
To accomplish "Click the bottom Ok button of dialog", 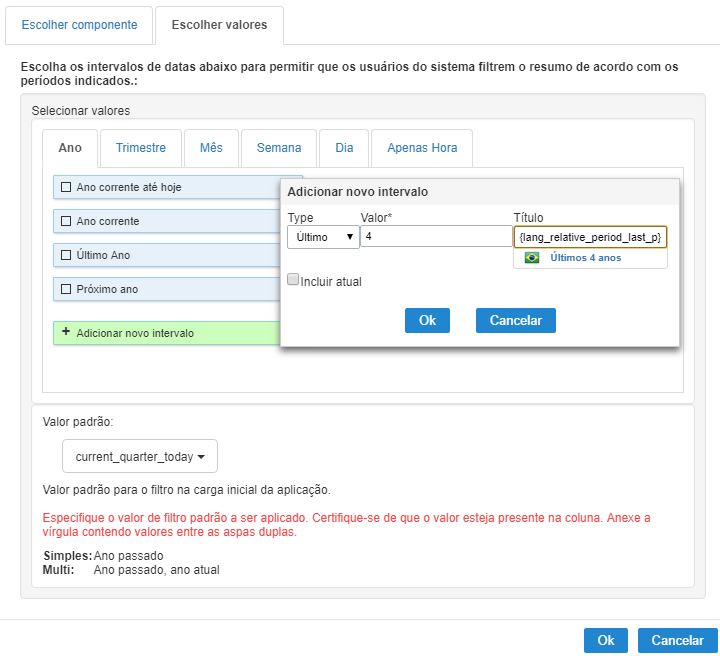I will tap(606, 640).
